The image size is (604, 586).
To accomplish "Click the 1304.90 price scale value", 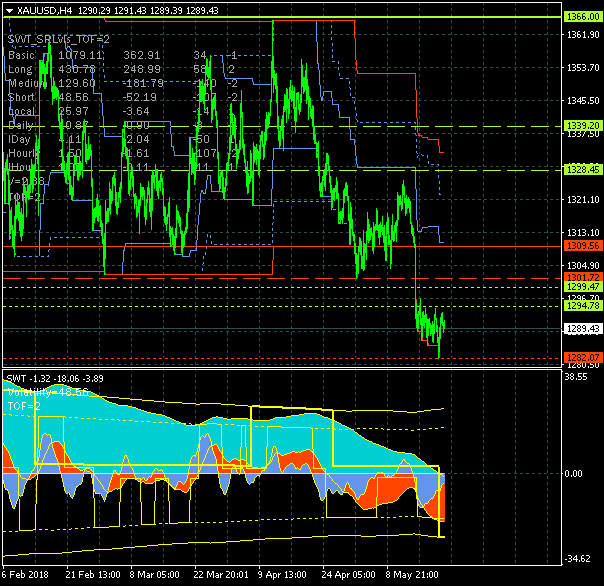I will 583,265.
